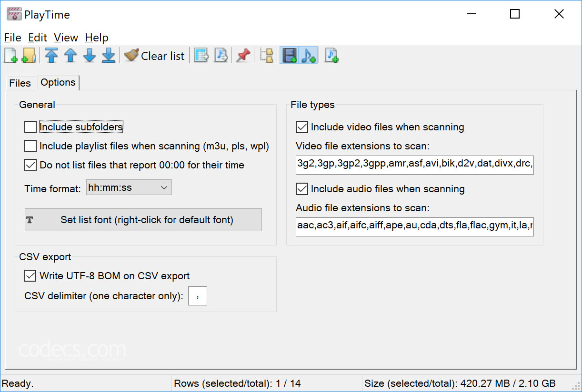Uncheck Write UTF-8 BOM on CSV export
The height and width of the screenshot is (392, 582).
pyautogui.click(x=30, y=275)
